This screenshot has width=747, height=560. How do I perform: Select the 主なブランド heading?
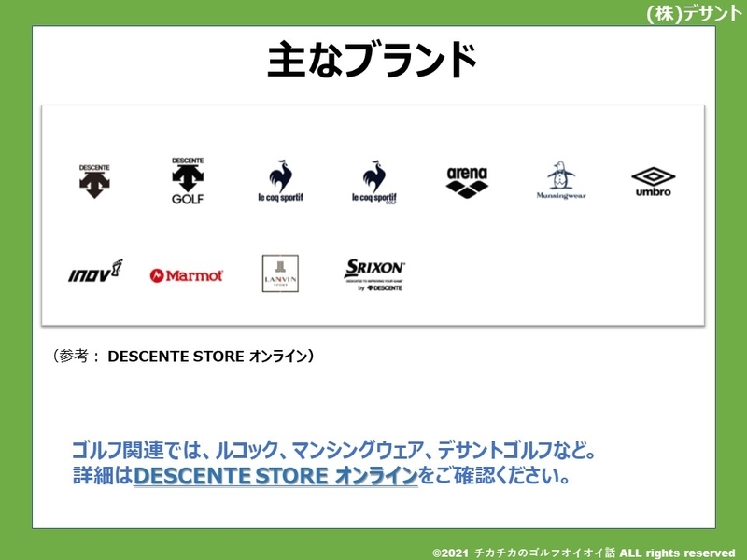click(372, 60)
